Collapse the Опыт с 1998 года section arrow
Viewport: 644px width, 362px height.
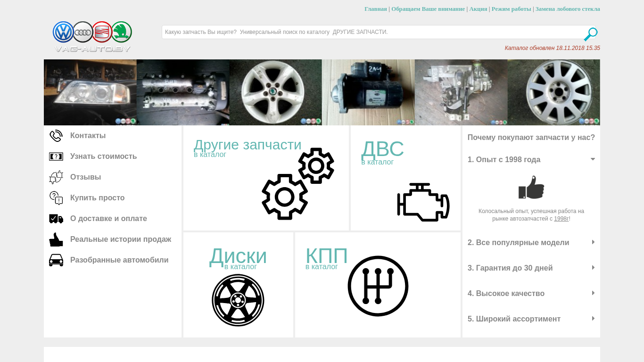tap(593, 159)
